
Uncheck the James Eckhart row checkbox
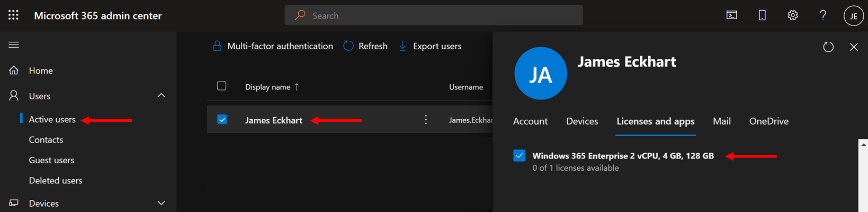(x=222, y=120)
